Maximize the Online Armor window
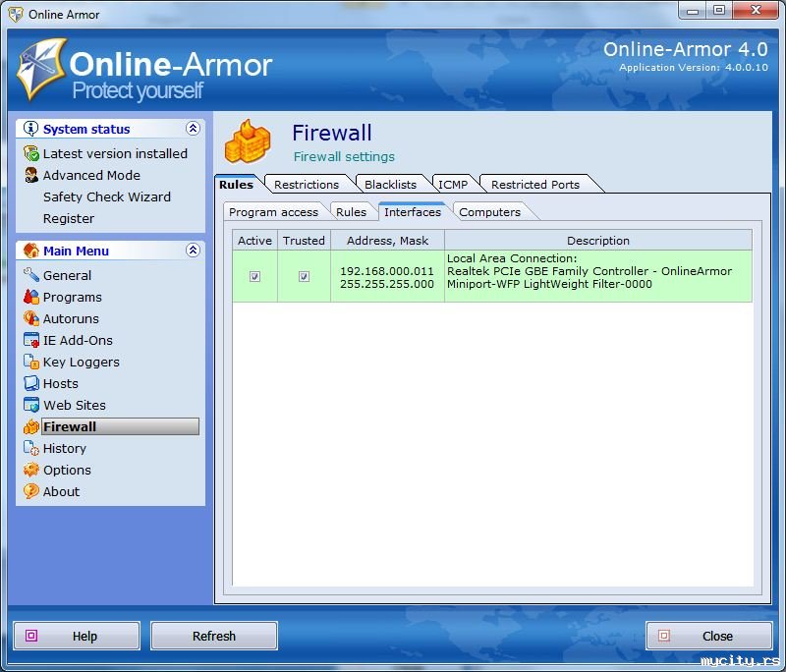This screenshot has height=672, width=786. click(719, 10)
